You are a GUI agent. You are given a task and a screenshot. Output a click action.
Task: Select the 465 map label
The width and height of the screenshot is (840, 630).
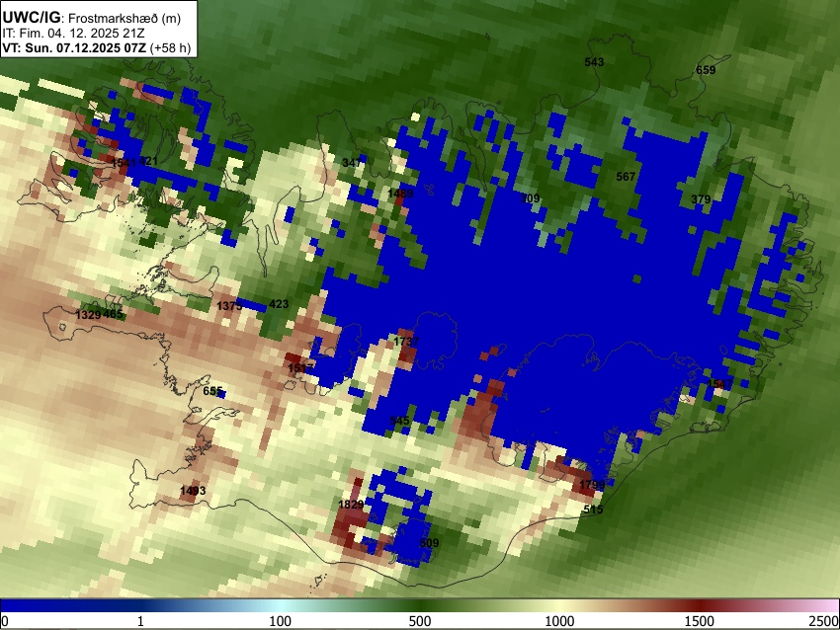[x=113, y=314]
